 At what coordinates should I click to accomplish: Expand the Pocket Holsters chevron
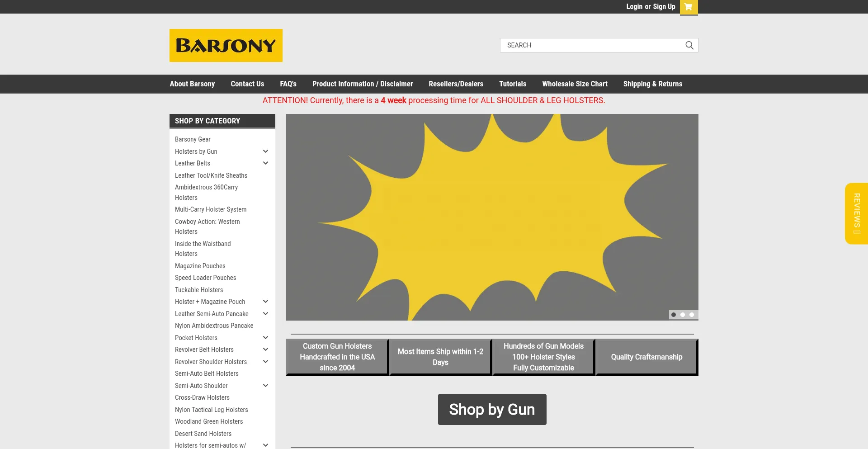coord(265,338)
